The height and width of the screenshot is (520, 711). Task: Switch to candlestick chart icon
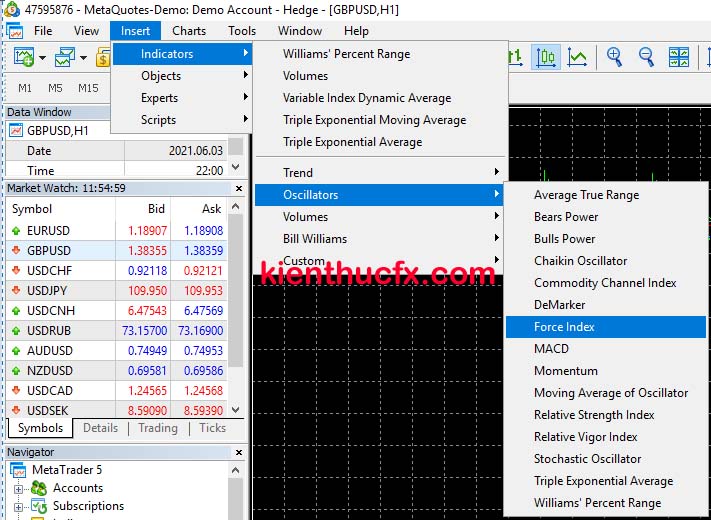click(x=546, y=57)
